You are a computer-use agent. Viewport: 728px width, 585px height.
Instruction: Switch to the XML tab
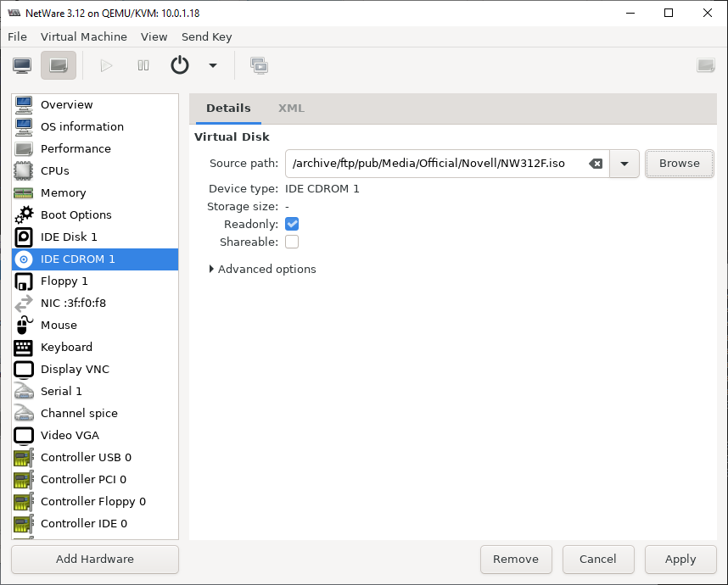291,108
